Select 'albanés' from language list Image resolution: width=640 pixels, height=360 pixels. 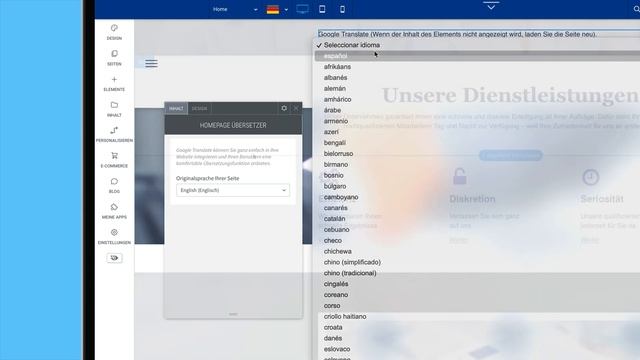tap(336, 78)
